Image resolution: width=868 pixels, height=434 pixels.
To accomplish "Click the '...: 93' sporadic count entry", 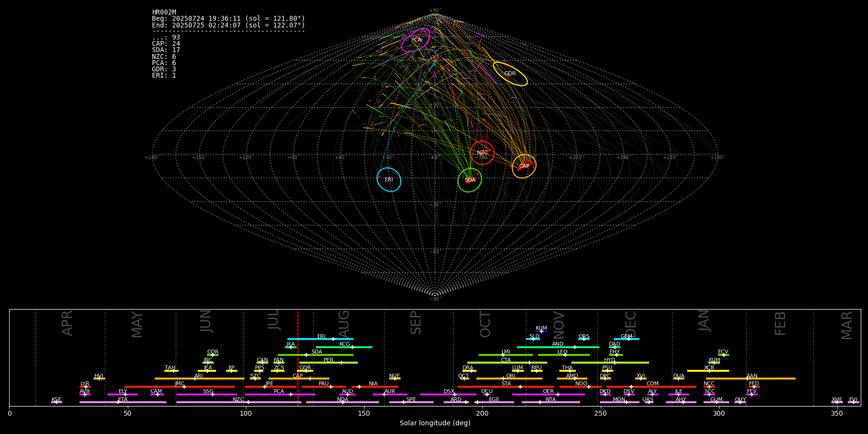I will tap(166, 38).
